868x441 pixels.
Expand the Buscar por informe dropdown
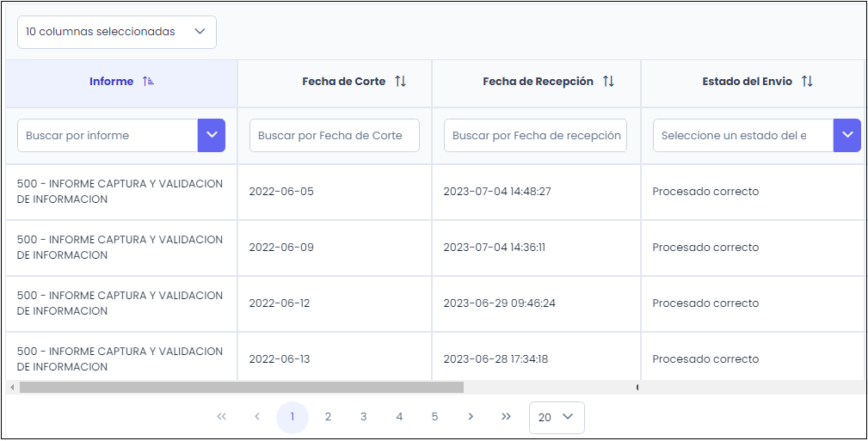(x=212, y=135)
